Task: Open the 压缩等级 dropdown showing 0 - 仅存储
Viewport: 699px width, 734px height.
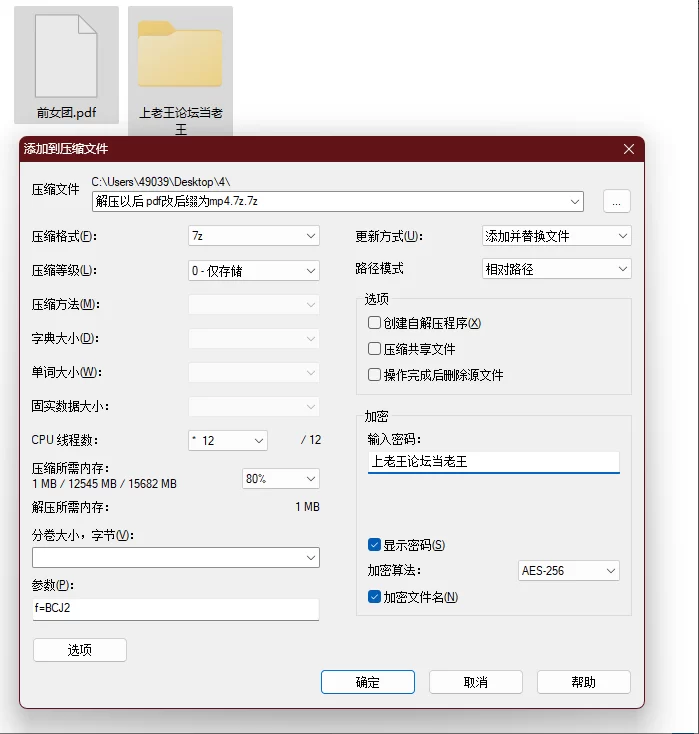Action: 254,271
